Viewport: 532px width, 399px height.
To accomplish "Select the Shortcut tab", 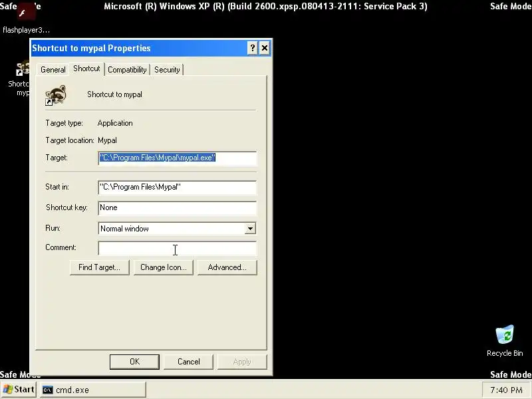I will tap(86, 68).
